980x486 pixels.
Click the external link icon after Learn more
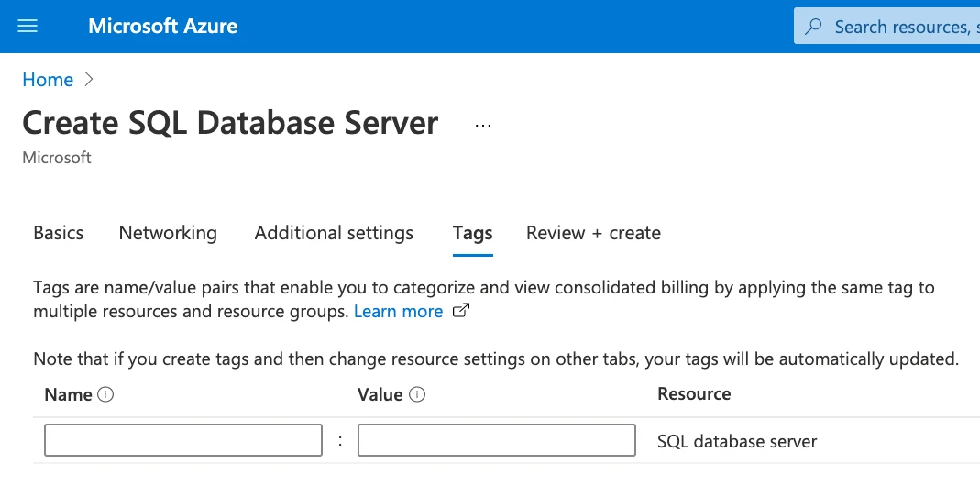point(460,310)
